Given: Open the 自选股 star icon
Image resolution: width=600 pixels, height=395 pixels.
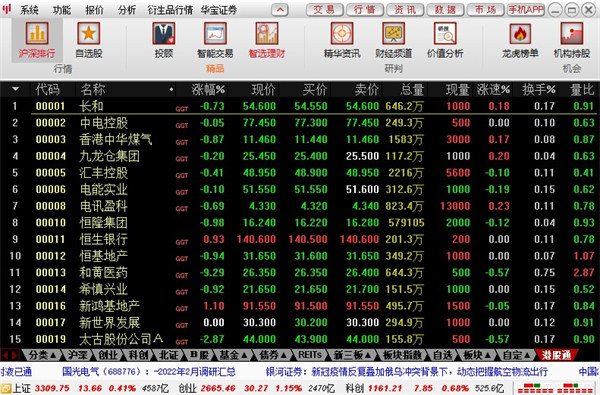Looking at the screenshot, I should 88,34.
